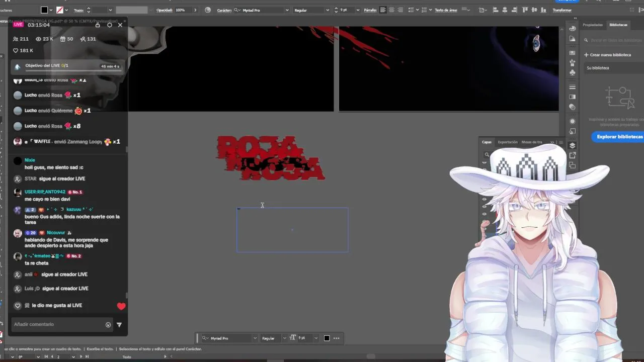Screen dimensions: 644x362
Task: Click vertical align center icon
Action: (534, 10)
